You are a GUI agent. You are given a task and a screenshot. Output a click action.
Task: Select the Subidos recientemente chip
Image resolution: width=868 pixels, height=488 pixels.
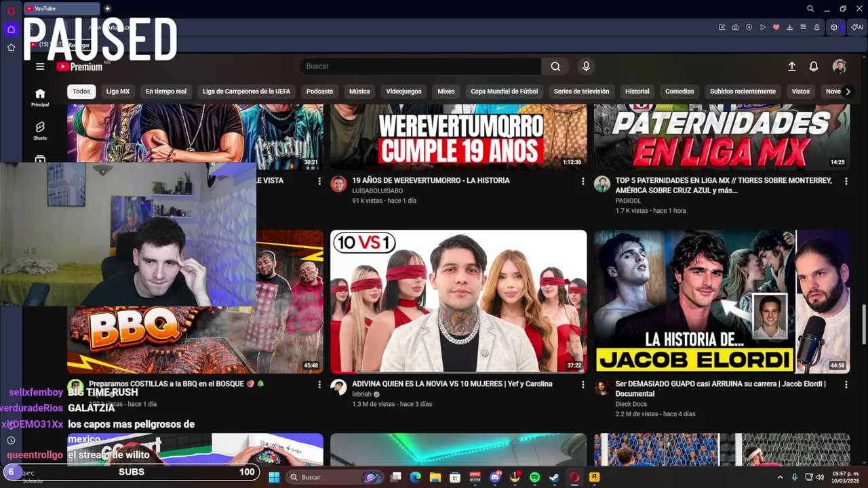(743, 91)
